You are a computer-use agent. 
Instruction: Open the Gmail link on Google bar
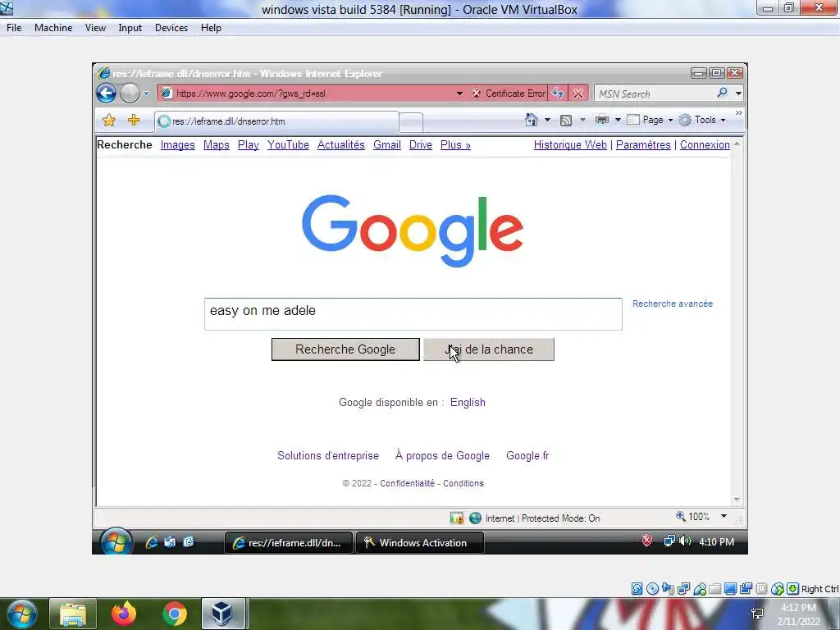coord(387,144)
